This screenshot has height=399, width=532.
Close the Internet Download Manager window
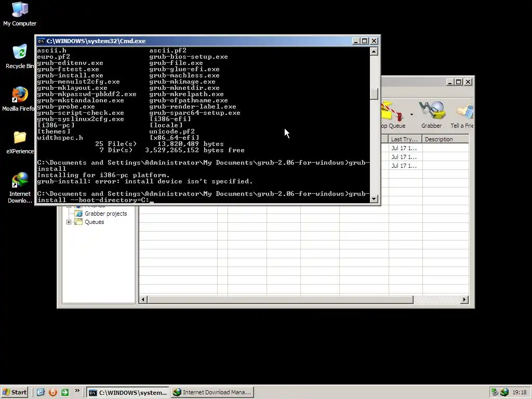coord(468,82)
